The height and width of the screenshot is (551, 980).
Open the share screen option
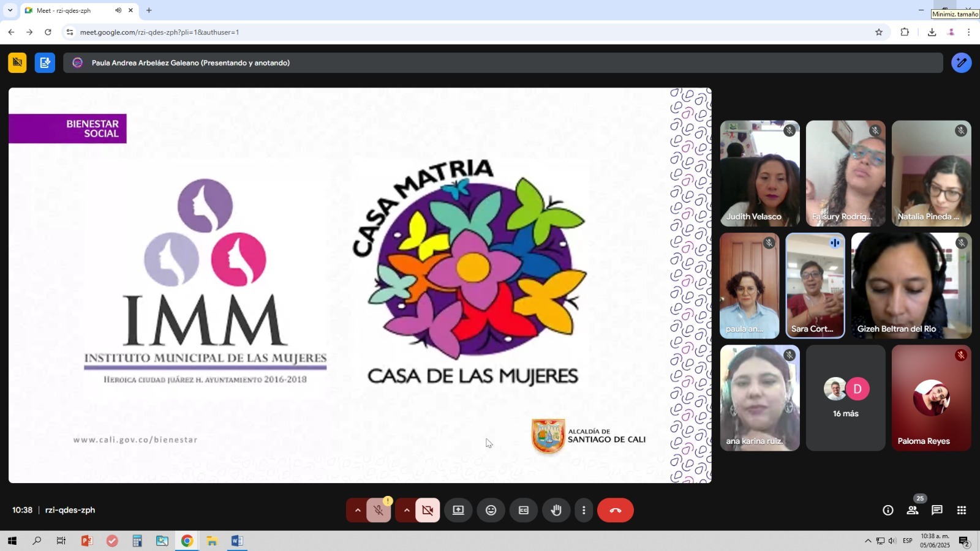(x=458, y=510)
